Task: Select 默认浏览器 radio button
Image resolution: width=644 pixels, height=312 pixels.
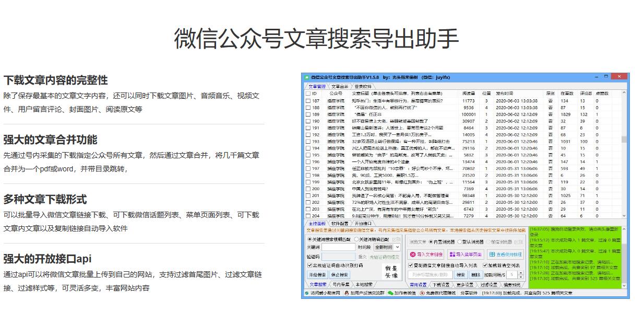Action: (459, 242)
